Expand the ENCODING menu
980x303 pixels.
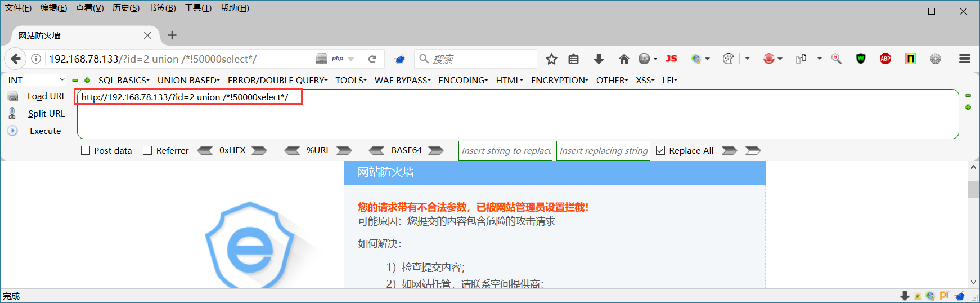[x=463, y=80]
